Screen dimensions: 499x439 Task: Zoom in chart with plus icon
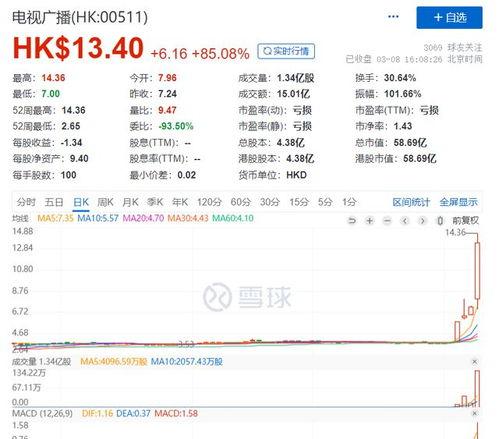369,221
